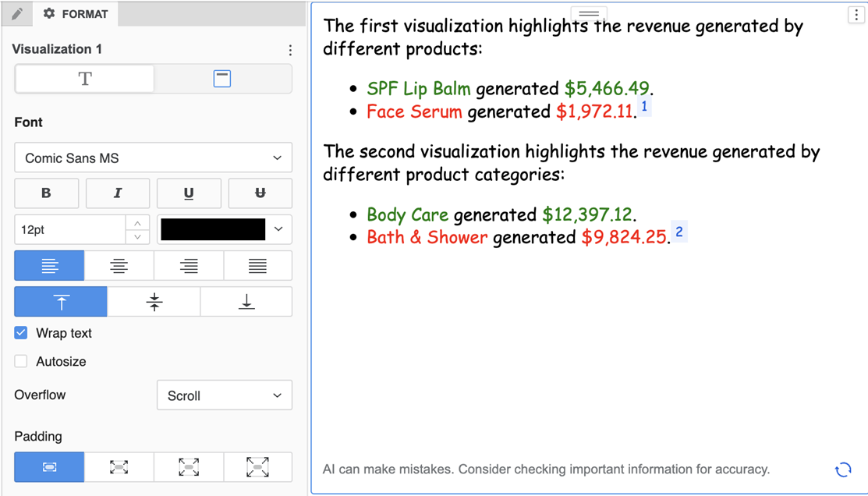Toggle underline formatting
The height and width of the screenshot is (496, 868).
189,193
